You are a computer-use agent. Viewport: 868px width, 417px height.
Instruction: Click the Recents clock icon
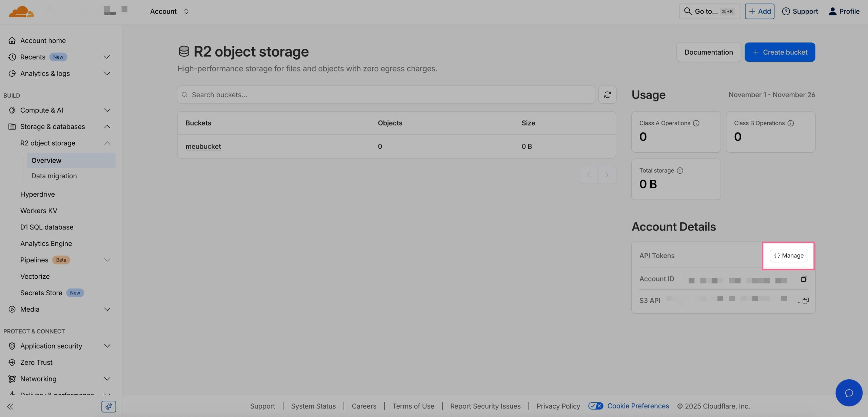[12, 57]
